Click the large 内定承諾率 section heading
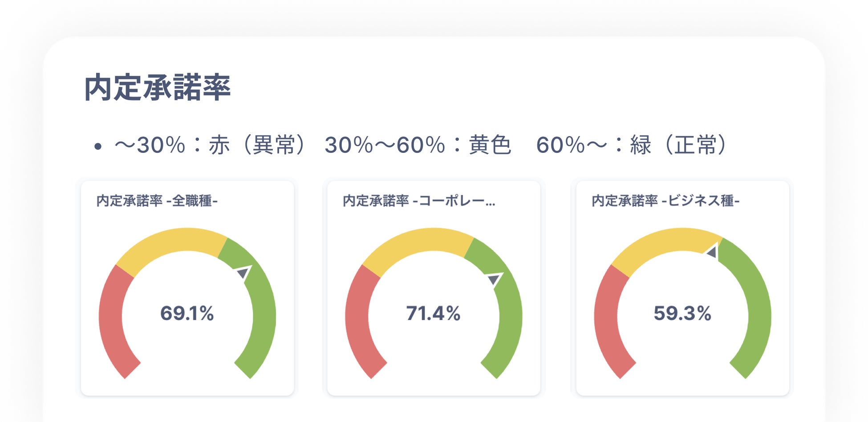Viewport: 868px width, 422px height. tap(158, 88)
